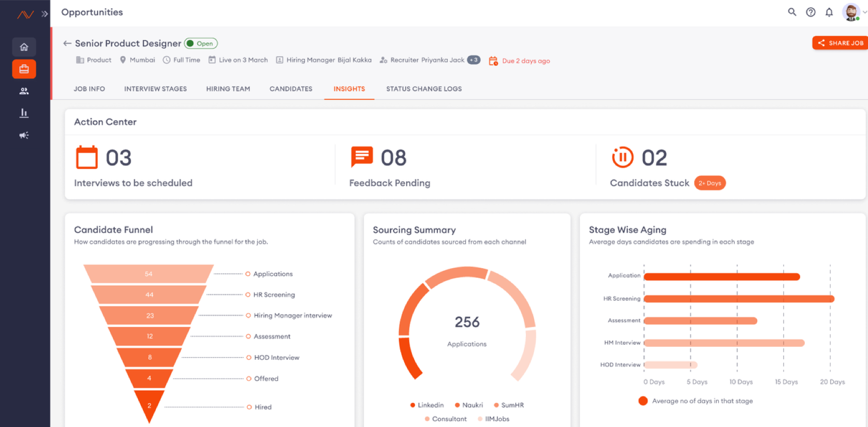Click the due date calendar icon
The image size is (868, 427).
point(493,61)
